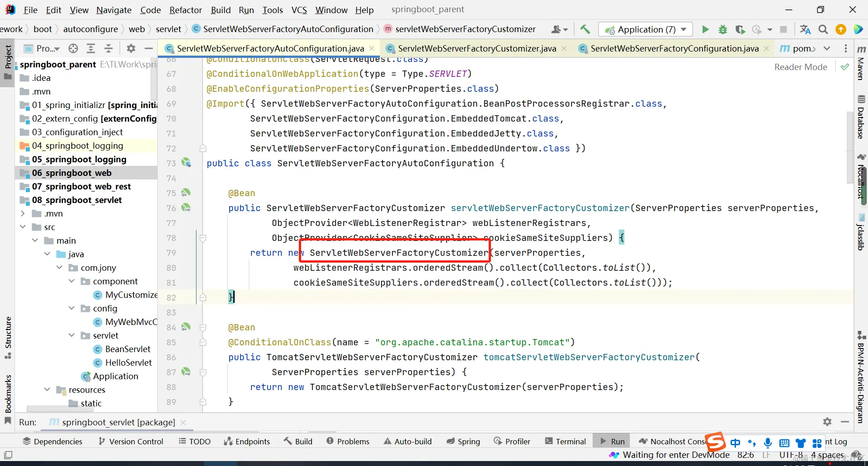The width and height of the screenshot is (868, 466).
Task: Toggle the fold marker on line 78
Action: click(203, 238)
